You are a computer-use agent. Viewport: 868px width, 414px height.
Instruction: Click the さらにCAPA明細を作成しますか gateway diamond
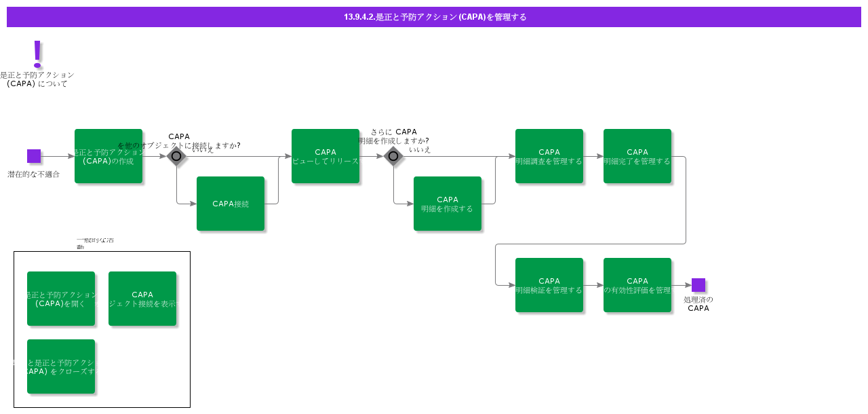pos(393,156)
